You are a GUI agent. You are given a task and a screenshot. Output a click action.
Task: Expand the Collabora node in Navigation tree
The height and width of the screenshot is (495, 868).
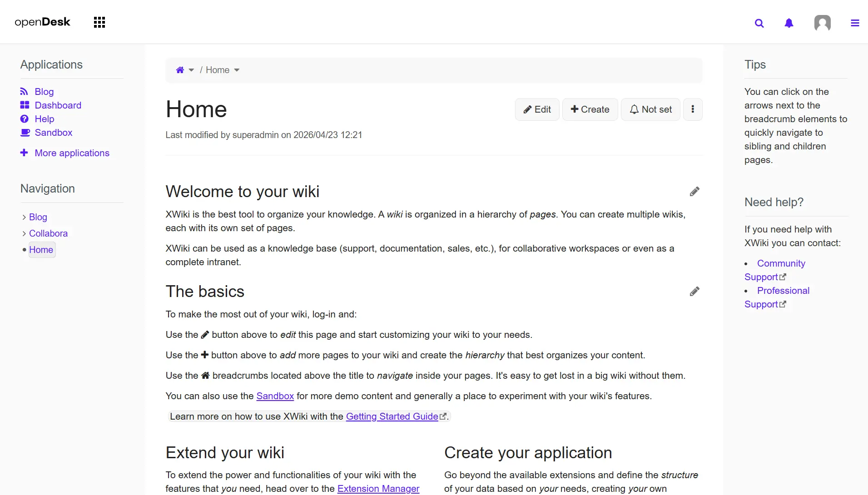click(x=24, y=233)
